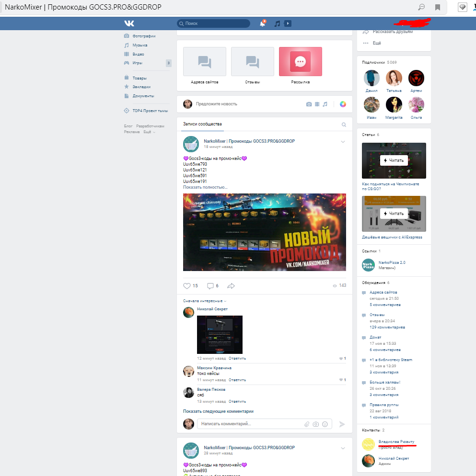Open the Адреса сайтов discussion link

383,292
